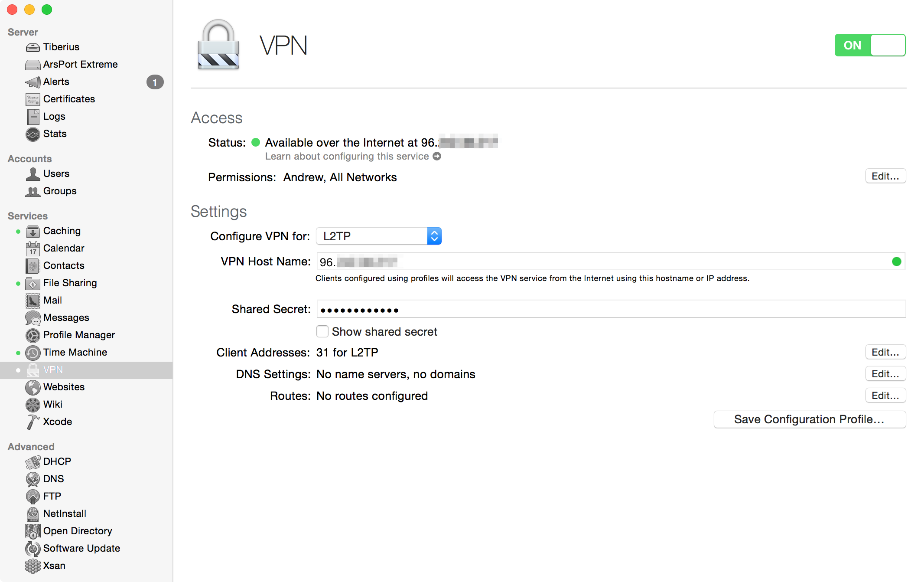
Task: Select the DNS Settings Edit option
Action: [886, 373]
